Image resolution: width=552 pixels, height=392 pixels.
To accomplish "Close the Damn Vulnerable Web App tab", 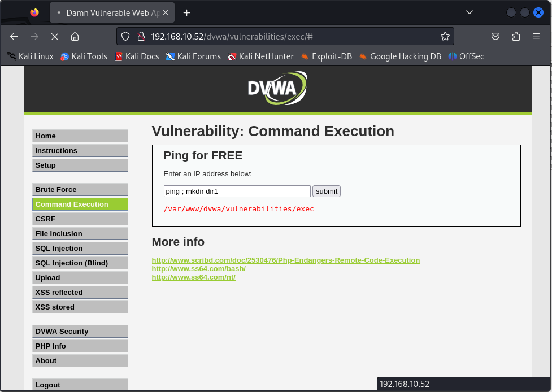I will pos(166,12).
